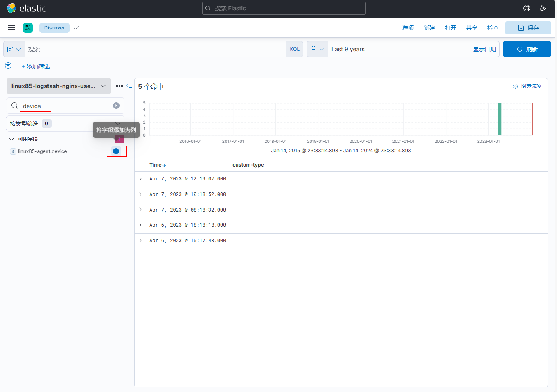Screen dimensions: 557x392
Task: Add linux85-agent.device field as column
Action: [116, 151]
